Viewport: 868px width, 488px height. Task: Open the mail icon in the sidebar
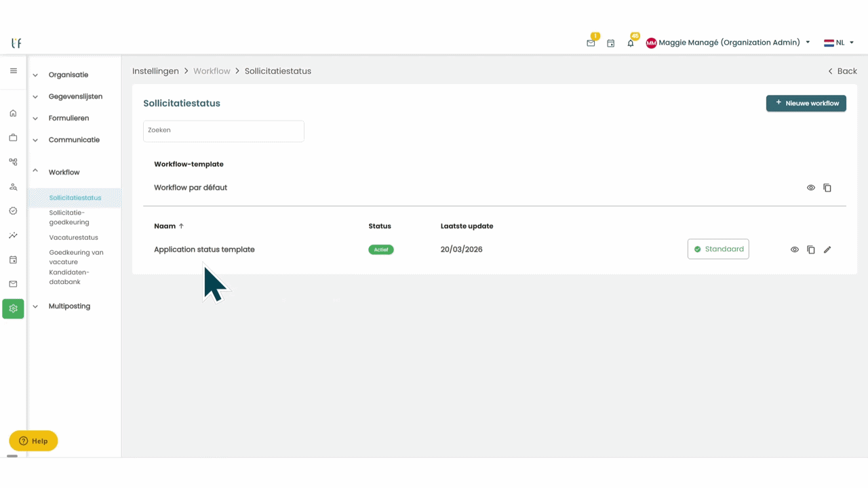pyautogui.click(x=13, y=284)
